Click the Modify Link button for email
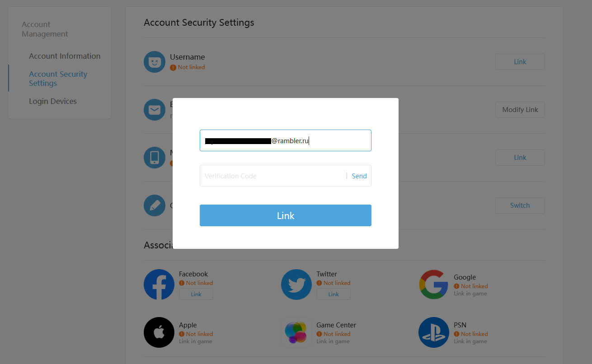This screenshot has width=592, height=364. [x=520, y=110]
